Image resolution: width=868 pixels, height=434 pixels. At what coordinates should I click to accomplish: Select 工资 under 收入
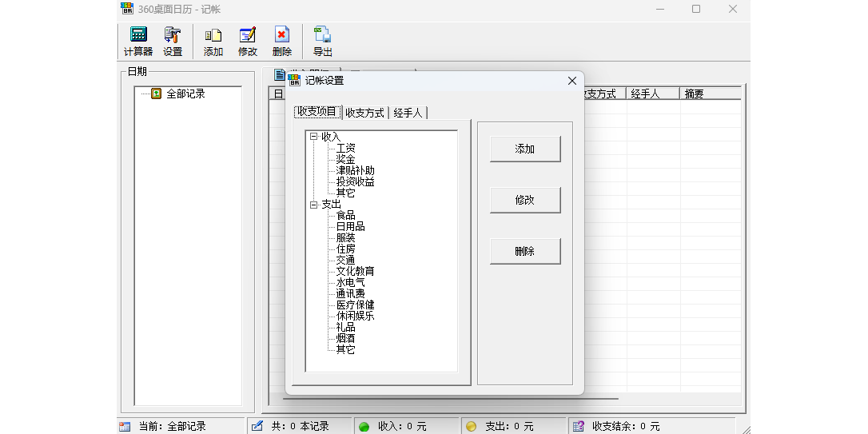click(346, 148)
